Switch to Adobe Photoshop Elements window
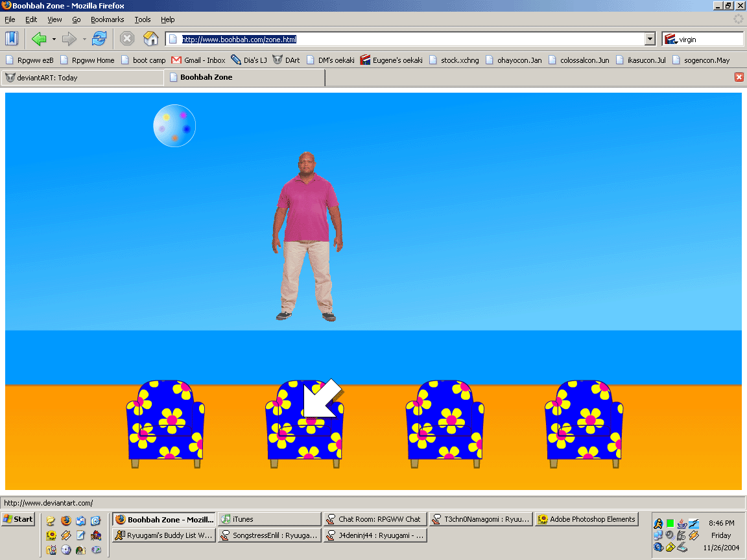The height and width of the screenshot is (560, 747). point(587,519)
